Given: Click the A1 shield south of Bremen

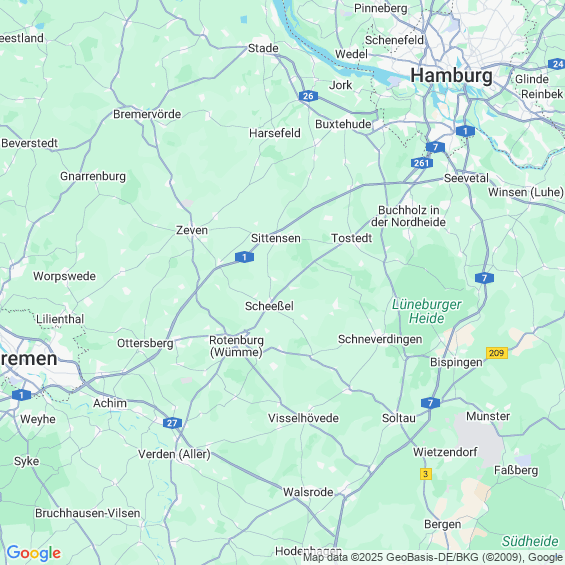Looking at the screenshot, I should coord(21,395).
